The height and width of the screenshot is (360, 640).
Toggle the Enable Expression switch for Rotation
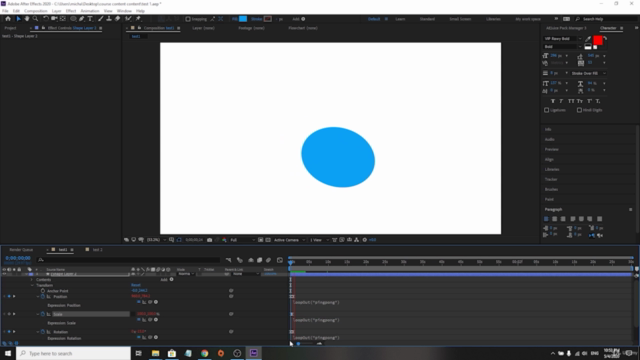coord(139,337)
